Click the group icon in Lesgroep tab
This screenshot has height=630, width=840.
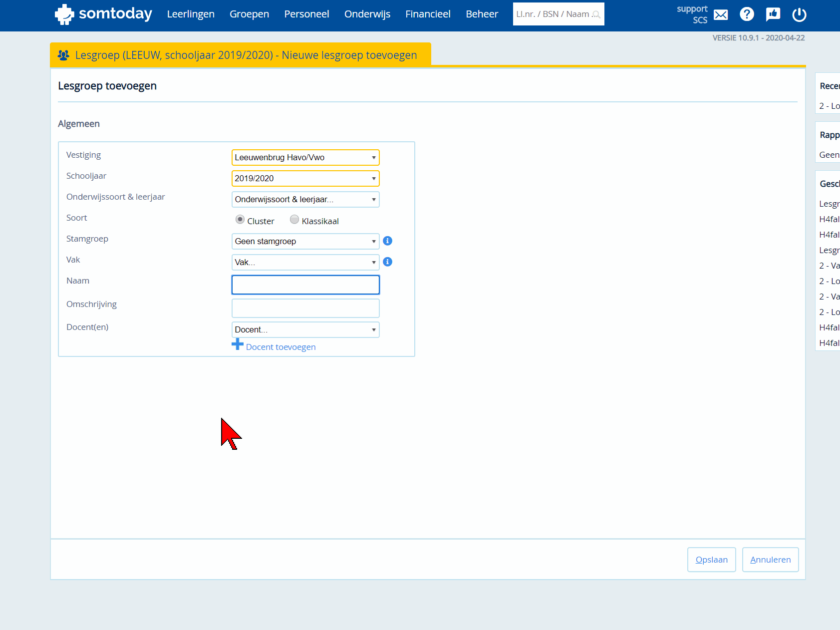point(63,55)
